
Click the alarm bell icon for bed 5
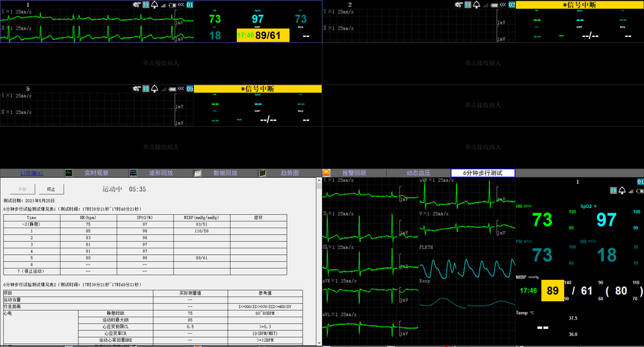[x=154, y=89]
